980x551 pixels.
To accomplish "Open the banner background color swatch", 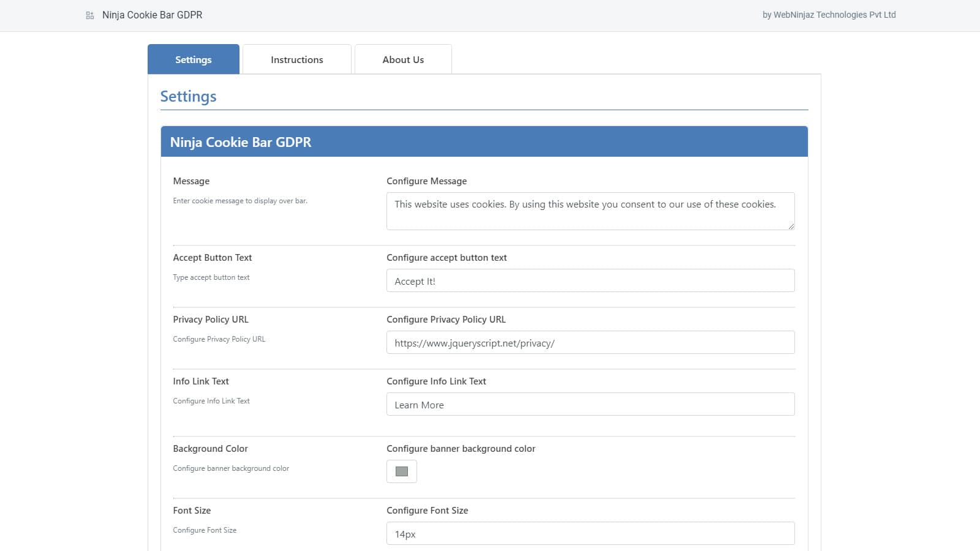I will tap(401, 471).
